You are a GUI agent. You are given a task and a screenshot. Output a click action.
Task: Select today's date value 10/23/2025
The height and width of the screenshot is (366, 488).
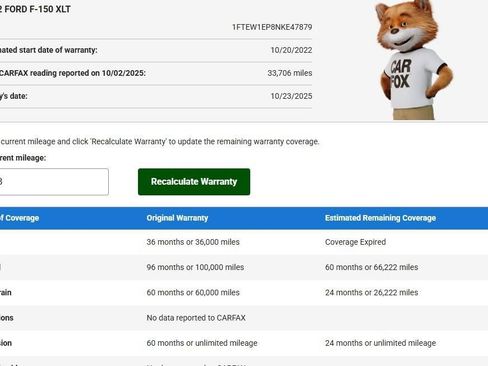291,96
